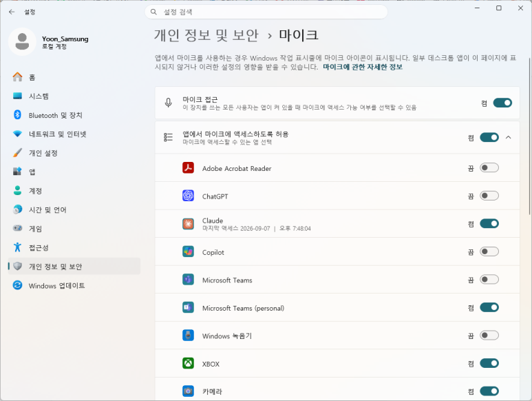Viewport: 532px width, 401px height.
Task: Turn off Claude microphone toggle
Action: pos(489,223)
